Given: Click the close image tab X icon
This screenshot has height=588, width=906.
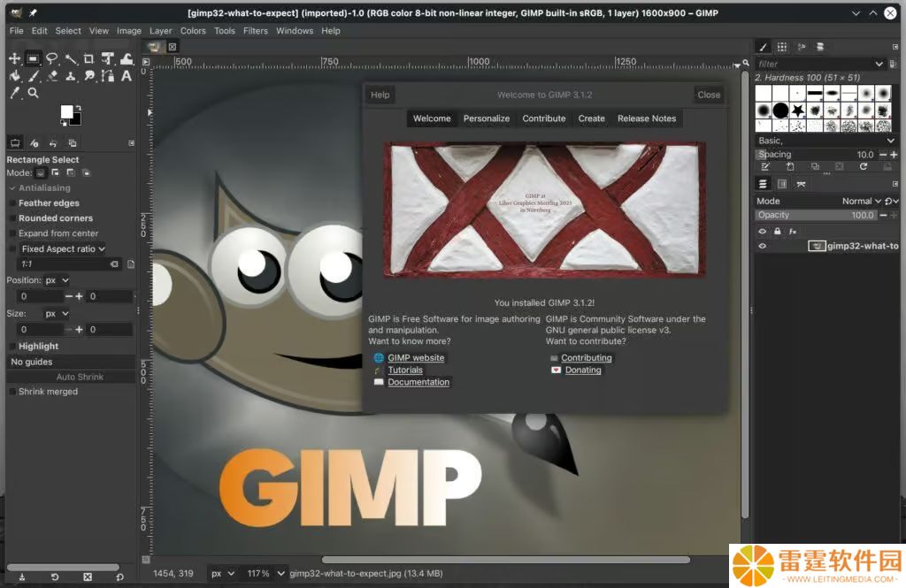Looking at the screenshot, I should coord(173,47).
